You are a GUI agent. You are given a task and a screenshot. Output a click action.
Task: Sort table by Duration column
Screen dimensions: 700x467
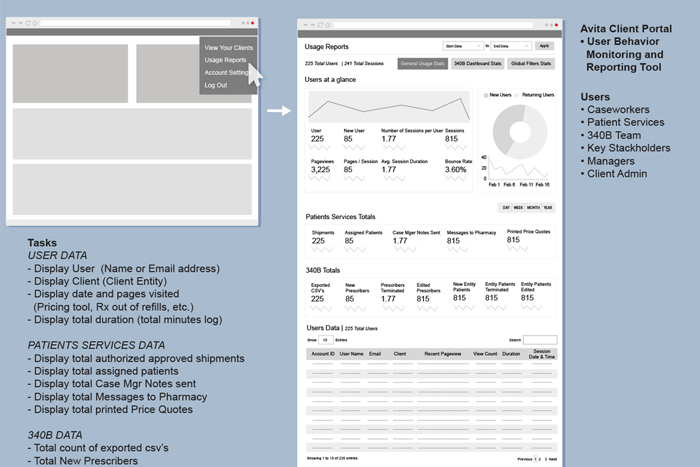point(511,354)
